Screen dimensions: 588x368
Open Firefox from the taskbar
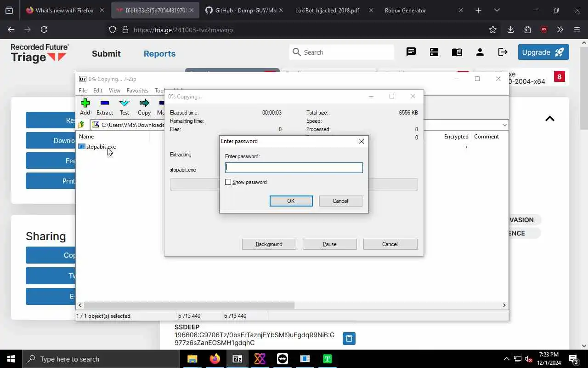point(215,359)
